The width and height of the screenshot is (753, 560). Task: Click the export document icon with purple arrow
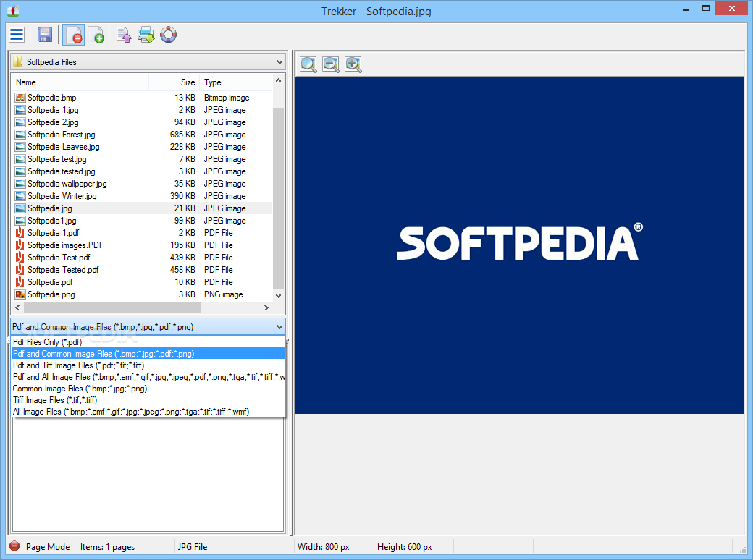(124, 35)
